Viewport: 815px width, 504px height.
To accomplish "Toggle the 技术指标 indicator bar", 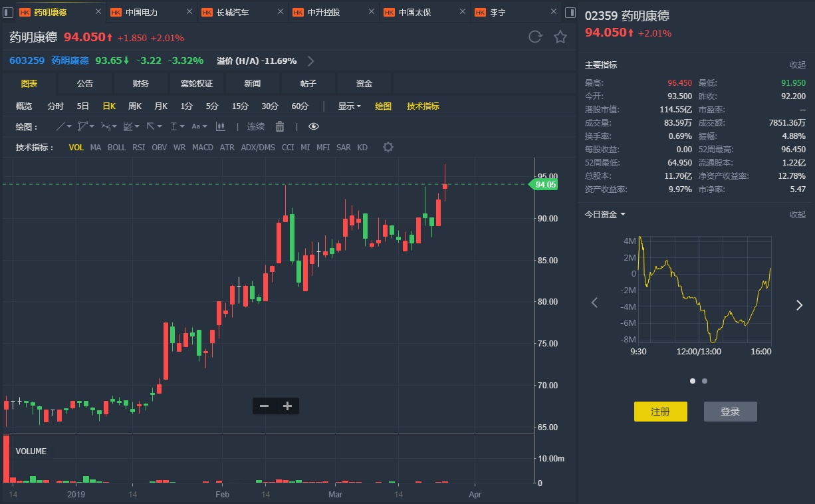I will tap(423, 106).
